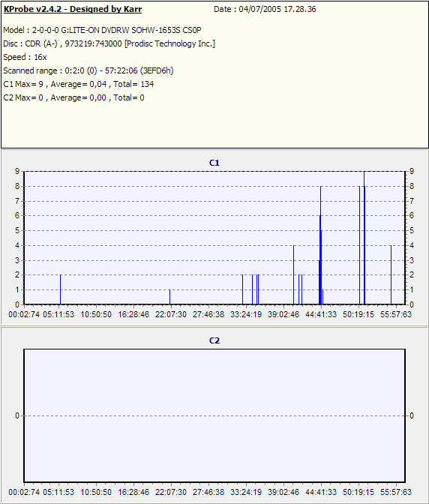429x504 pixels.
Task: Click the tallest C1 spike reaching 9
Action: pyautogui.click(x=364, y=238)
